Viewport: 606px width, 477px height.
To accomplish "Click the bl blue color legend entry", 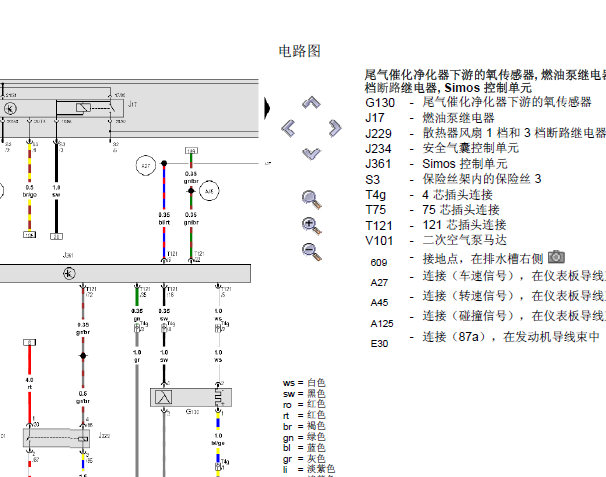I will click(x=304, y=448).
